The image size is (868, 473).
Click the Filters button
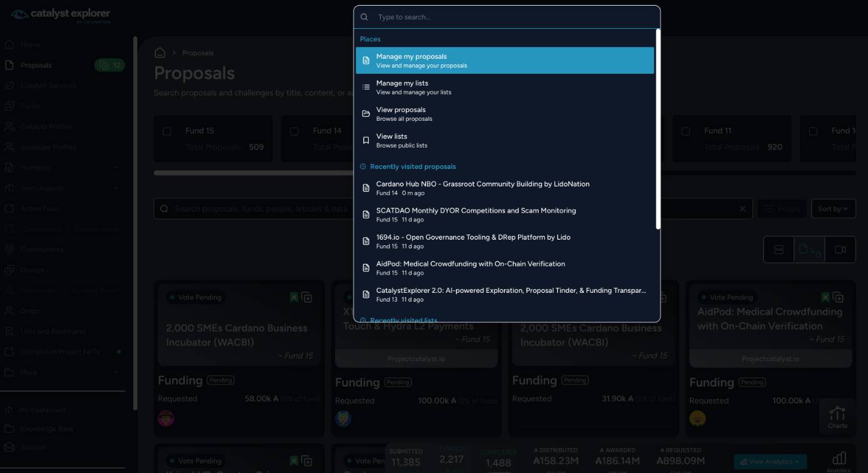coord(782,209)
